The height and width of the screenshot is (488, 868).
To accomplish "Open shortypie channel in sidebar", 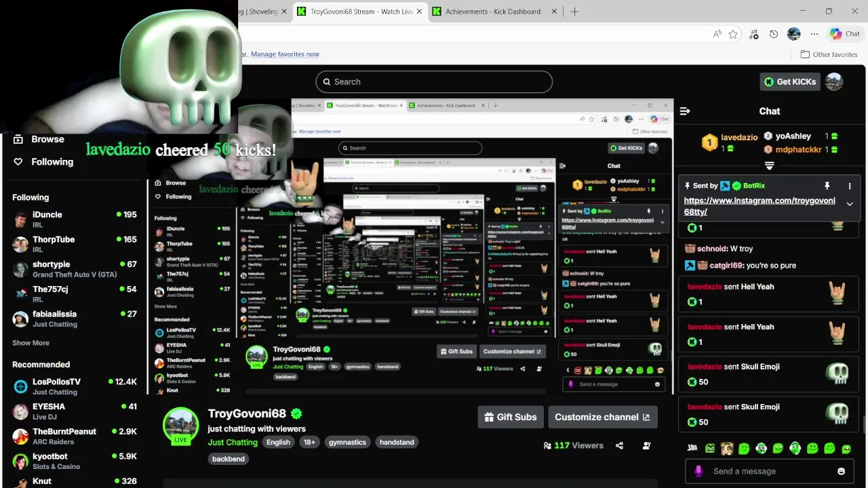I will point(75,269).
